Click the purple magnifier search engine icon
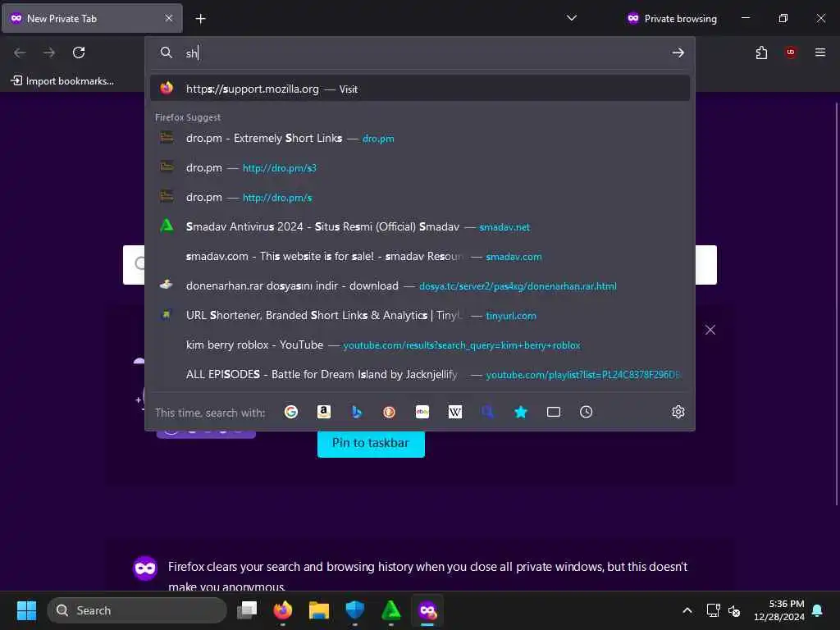The width and height of the screenshot is (840, 630). click(487, 412)
